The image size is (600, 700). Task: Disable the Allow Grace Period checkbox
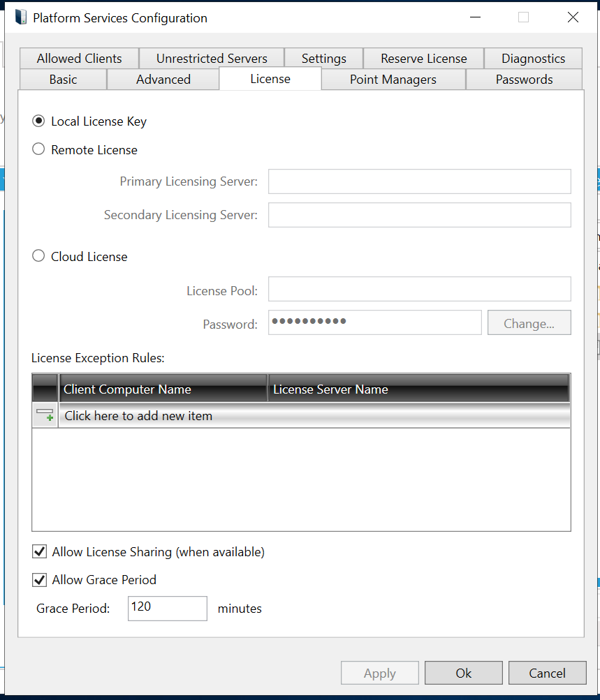click(40, 580)
